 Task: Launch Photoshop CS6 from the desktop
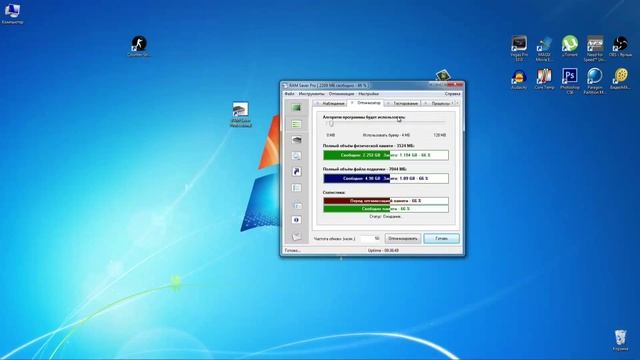point(569,81)
